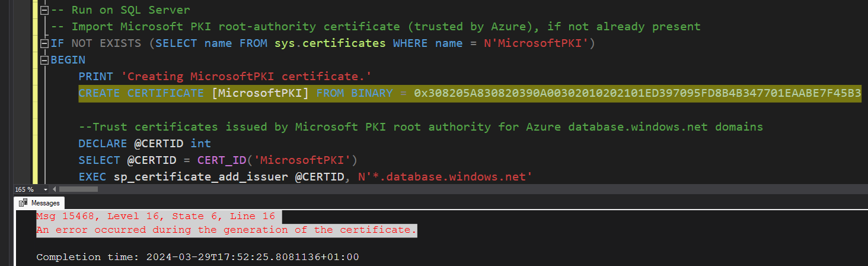Click the 'Import Microsoft PKI root-authority' comment line

point(375,27)
